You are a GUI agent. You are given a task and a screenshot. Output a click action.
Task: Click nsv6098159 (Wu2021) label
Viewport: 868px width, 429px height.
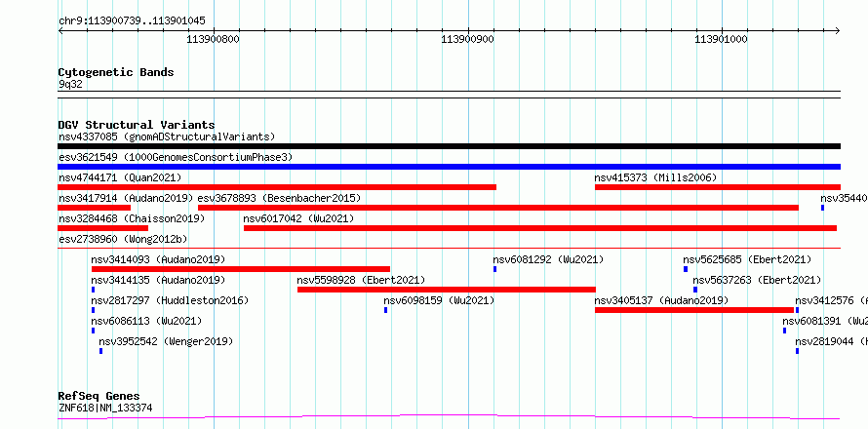(x=439, y=300)
